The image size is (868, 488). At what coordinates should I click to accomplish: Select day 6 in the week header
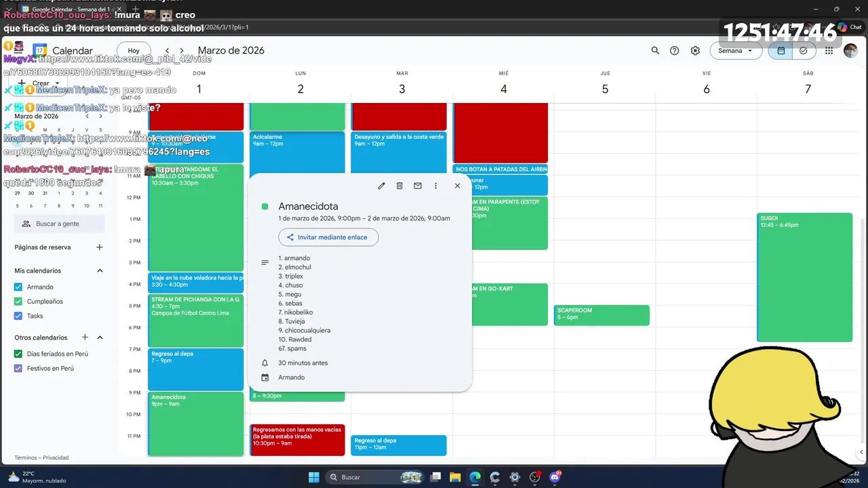coord(707,89)
